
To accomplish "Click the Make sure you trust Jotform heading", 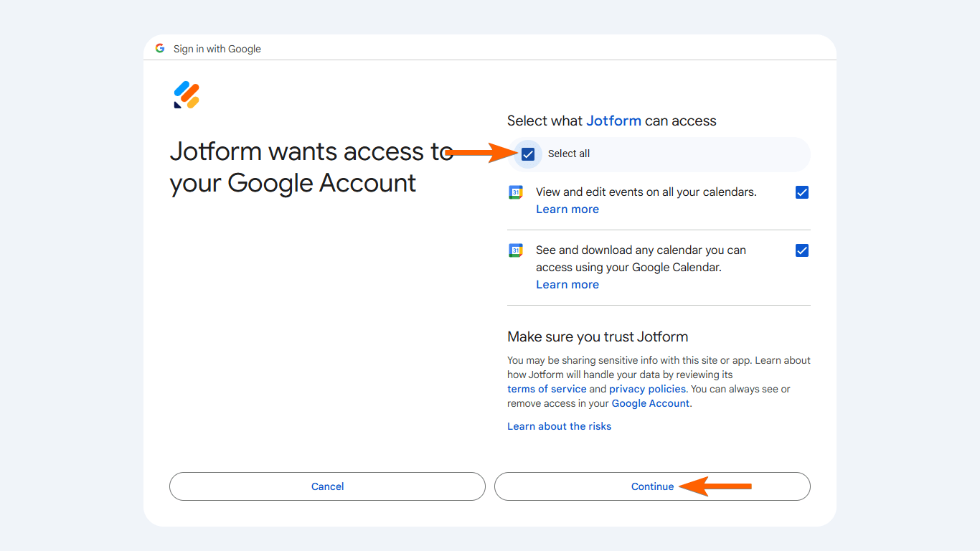I will [x=599, y=336].
